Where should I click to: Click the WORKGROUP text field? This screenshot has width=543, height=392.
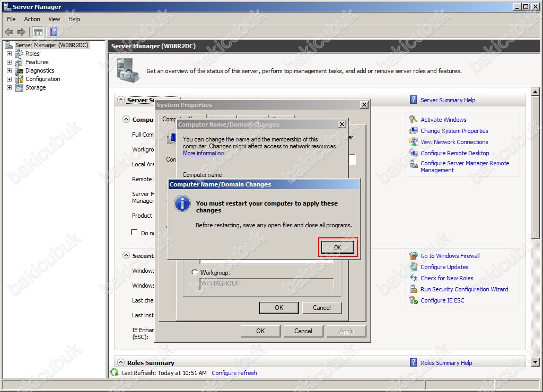pyautogui.click(x=267, y=284)
